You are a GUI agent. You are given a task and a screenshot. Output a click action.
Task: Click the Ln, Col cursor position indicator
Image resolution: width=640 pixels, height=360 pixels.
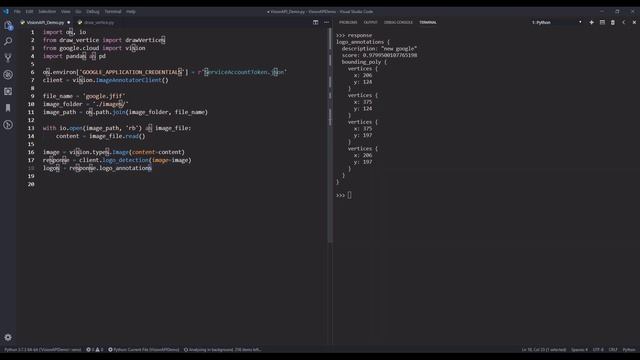544,350
